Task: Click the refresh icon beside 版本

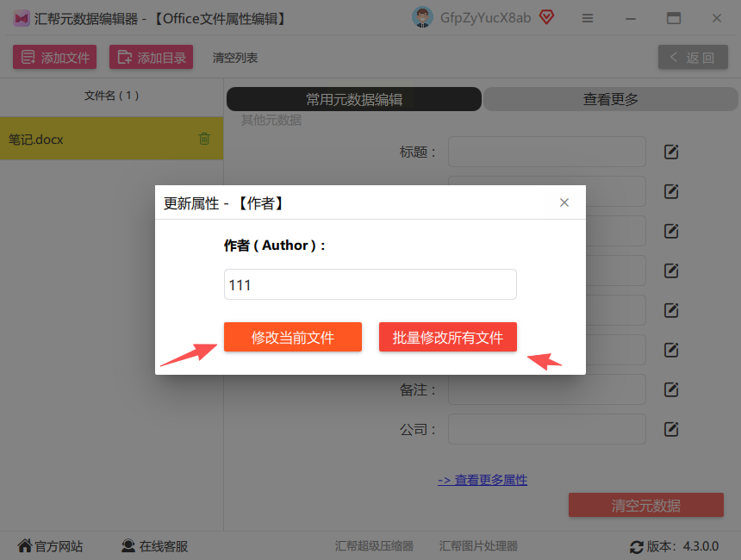Action: (637, 547)
